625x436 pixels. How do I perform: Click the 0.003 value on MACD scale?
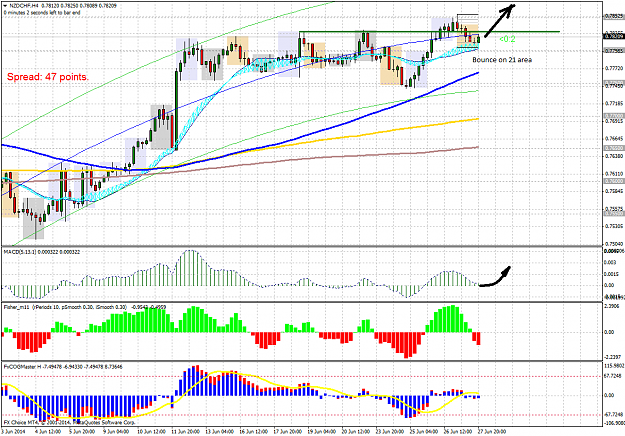(610, 263)
